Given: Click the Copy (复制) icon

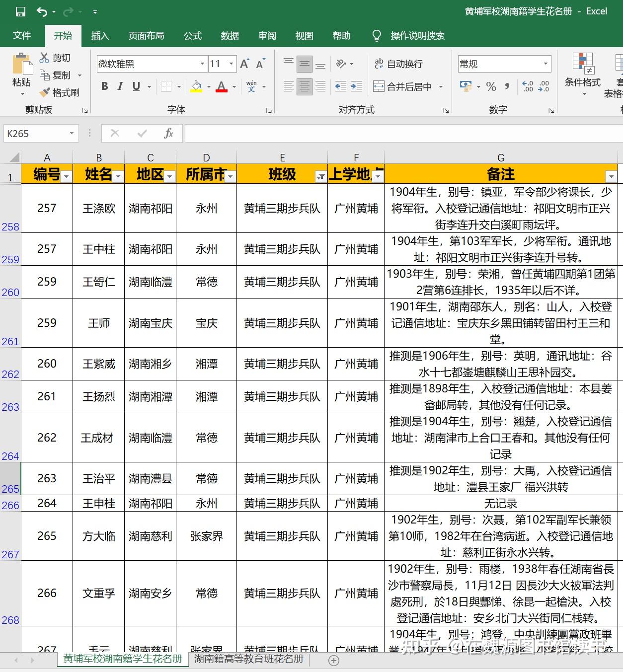Looking at the screenshot, I should (45, 75).
